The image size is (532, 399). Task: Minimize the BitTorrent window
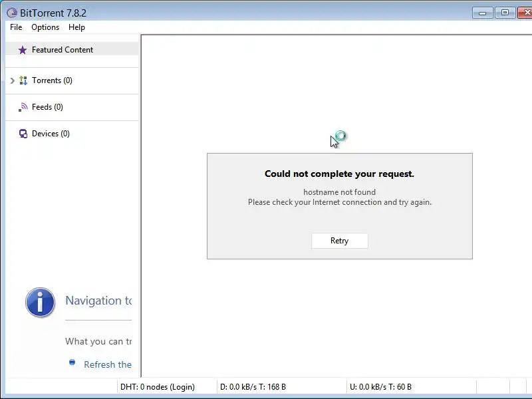point(483,13)
